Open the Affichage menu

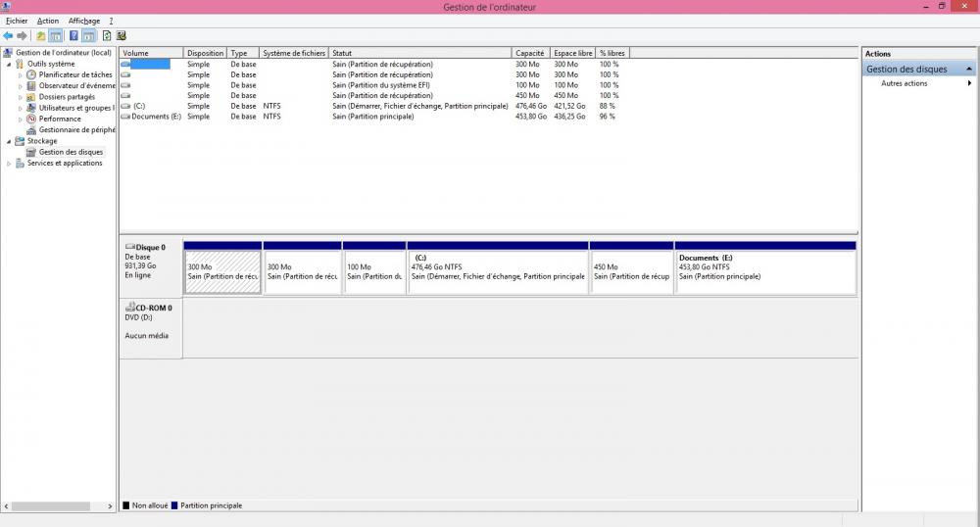click(83, 21)
